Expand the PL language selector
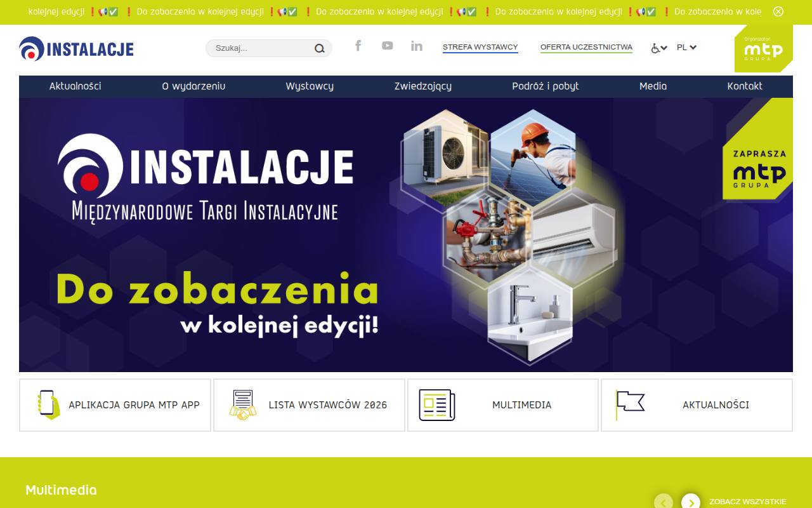Image resolution: width=812 pixels, height=508 pixels. [686, 47]
